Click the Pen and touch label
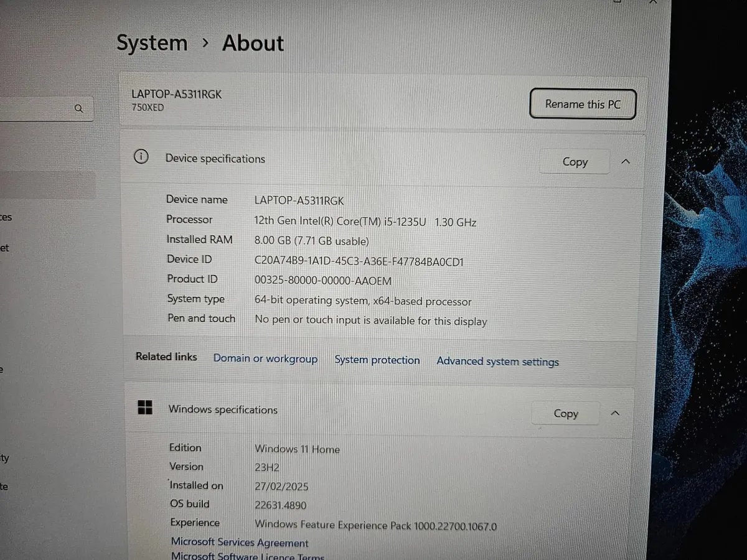Screen dimensions: 747x560 pos(202,318)
